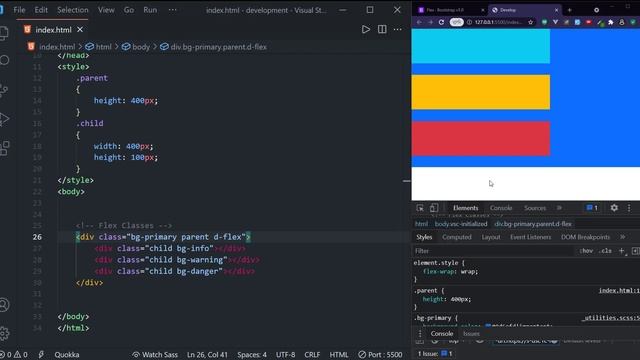Image resolution: width=640 pixels, height=360 pixels.
Task: Switch to DevTools Console tab
Action: tap(501, 208)
